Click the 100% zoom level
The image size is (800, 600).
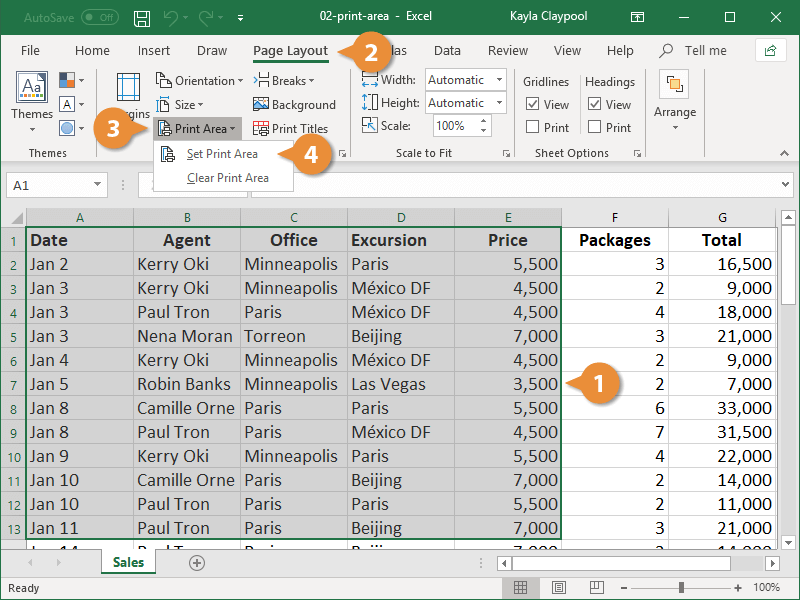[766, 588]
